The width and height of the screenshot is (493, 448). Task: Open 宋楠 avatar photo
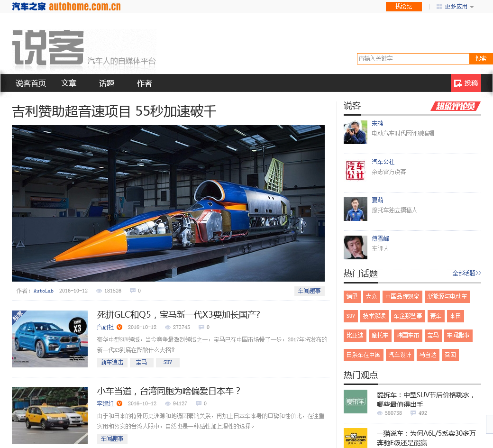[x=355, y=132]
